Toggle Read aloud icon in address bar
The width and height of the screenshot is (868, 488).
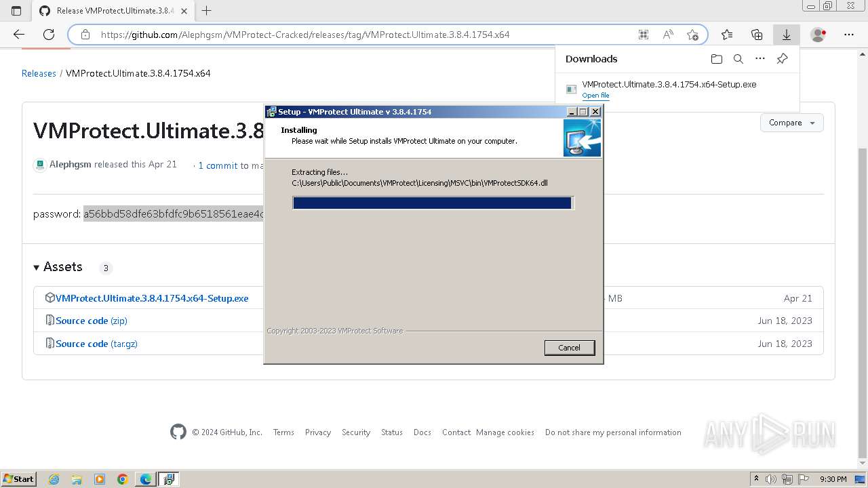coord(668,35)
